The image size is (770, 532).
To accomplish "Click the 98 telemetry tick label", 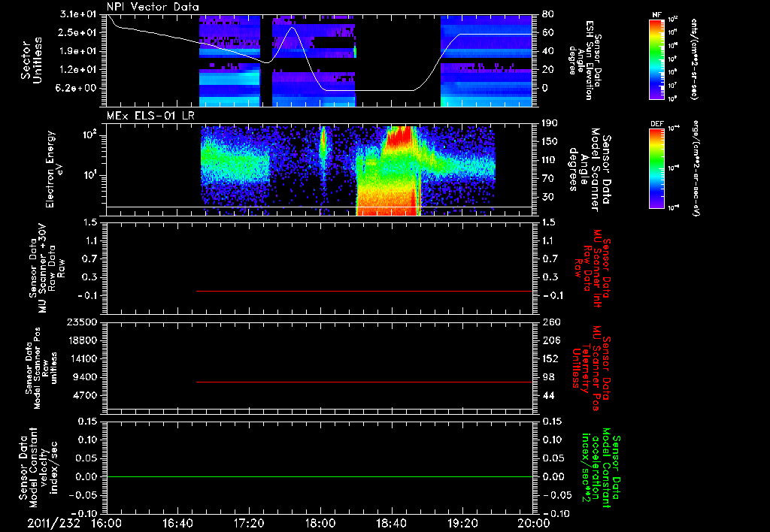I will (548, 377).
